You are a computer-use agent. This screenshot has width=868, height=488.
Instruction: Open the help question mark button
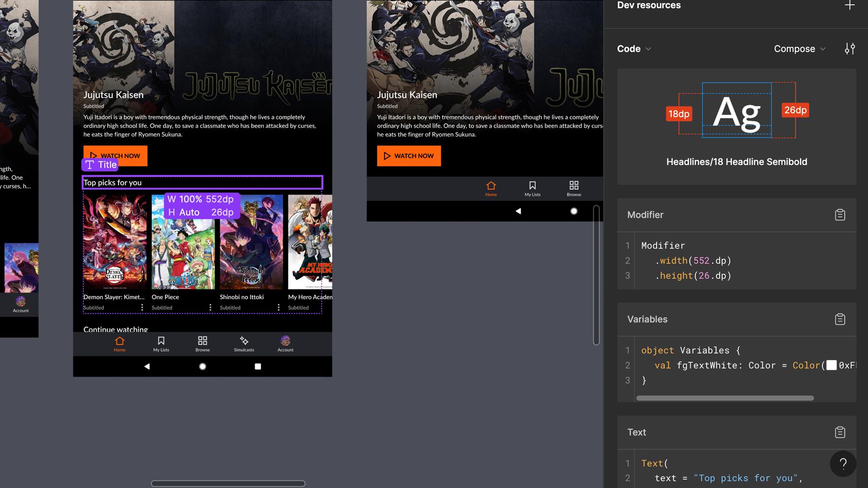click(x=843, y=464)
